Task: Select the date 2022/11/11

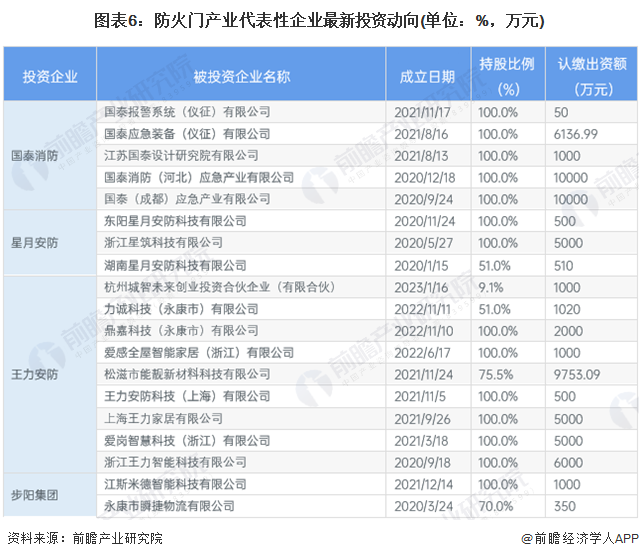Action: point(422,309)
